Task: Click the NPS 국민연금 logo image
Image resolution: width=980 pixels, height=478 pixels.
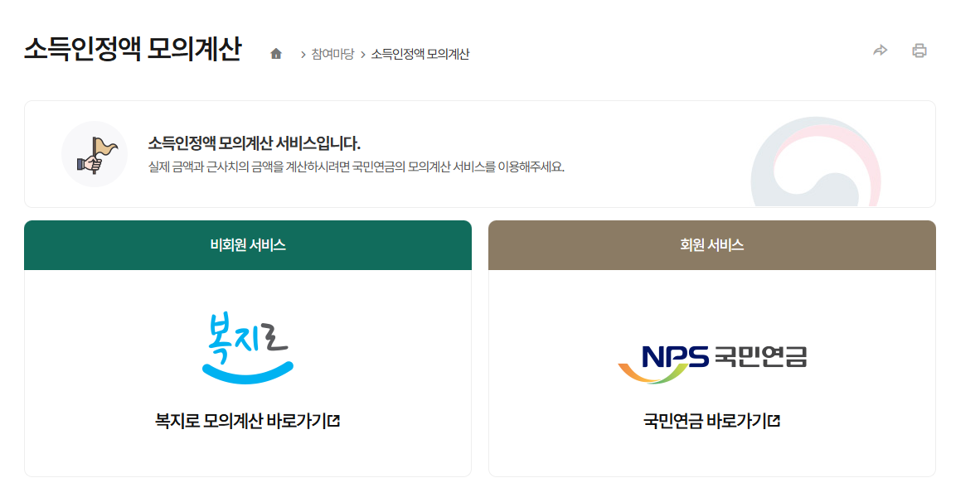Action: click(x=712, y=364)
